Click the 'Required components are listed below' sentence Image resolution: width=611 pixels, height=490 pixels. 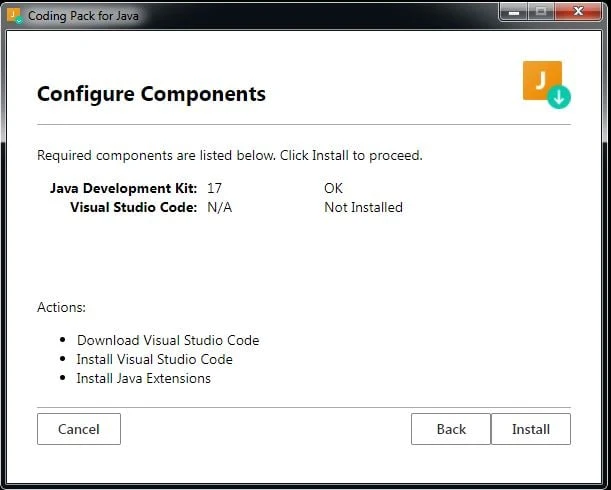pos(230,156)
